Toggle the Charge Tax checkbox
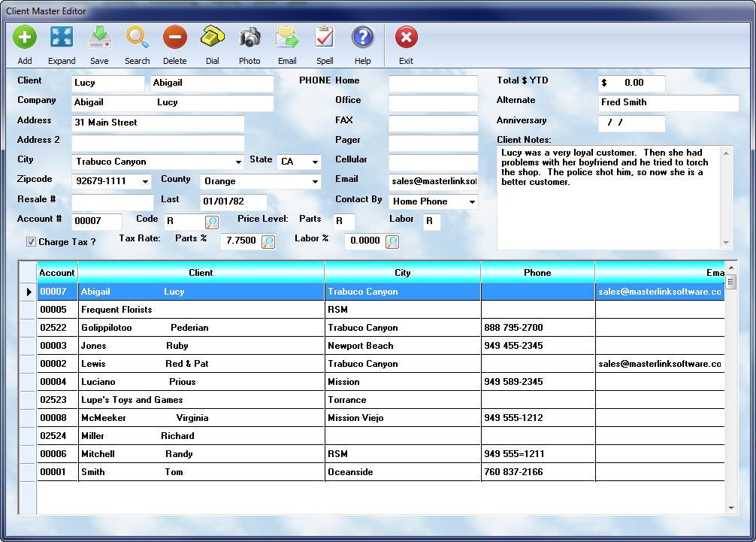Image resolution: width=756 pixels, height=542 pixels. point(31,242)
